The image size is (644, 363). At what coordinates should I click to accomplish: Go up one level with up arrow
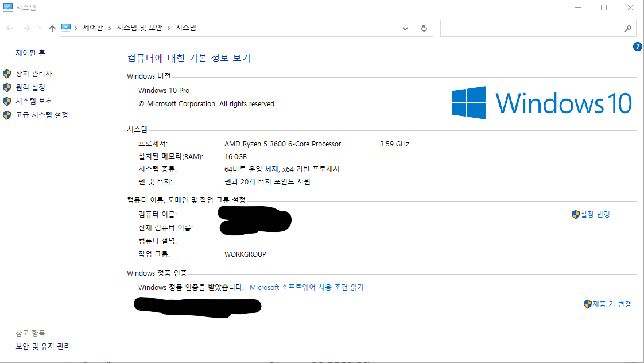(x=52, y=28)
